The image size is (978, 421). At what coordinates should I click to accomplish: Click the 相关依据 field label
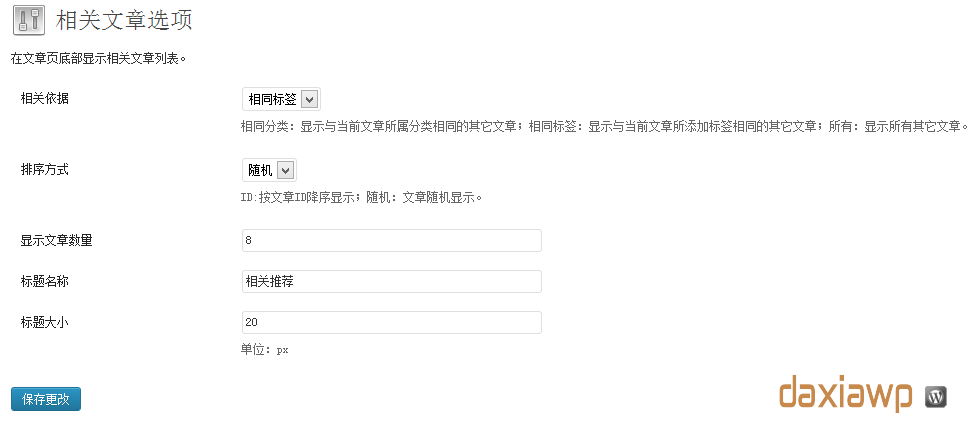(45, 98)
